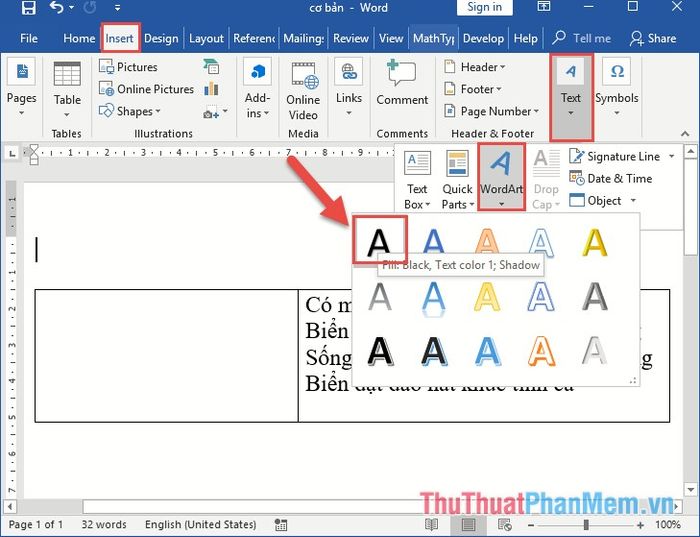This screenshot has width=700, height=537.
Task: Expand the Text group button
Action: pyautogui.click(x=571, y=97)
